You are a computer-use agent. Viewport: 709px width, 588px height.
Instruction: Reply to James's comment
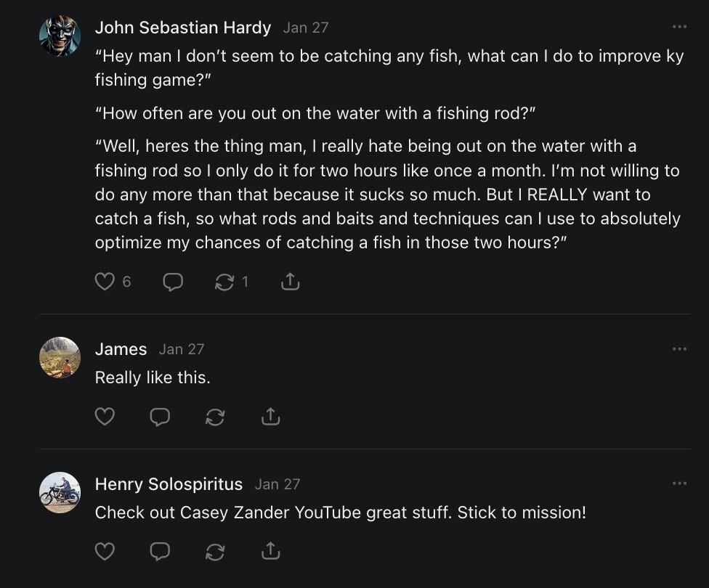[160, 417]
